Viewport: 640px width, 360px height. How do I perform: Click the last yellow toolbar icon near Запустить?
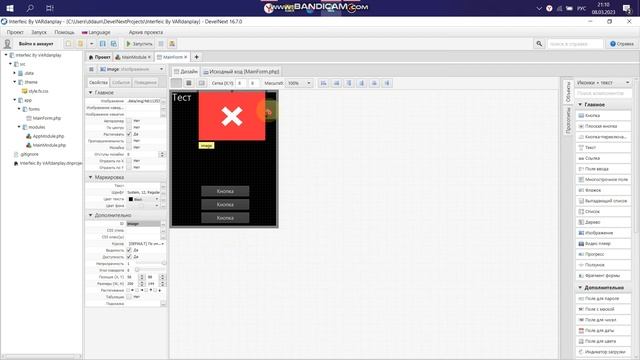(x=172, y=44)
